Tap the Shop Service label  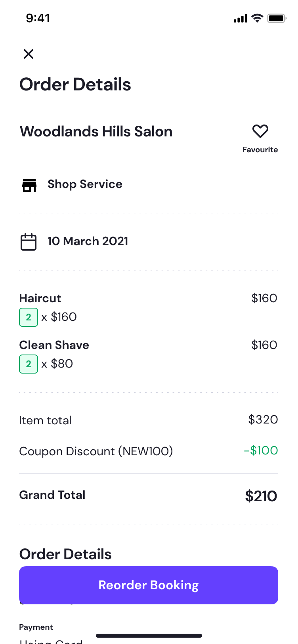click(x=85, y=184)
